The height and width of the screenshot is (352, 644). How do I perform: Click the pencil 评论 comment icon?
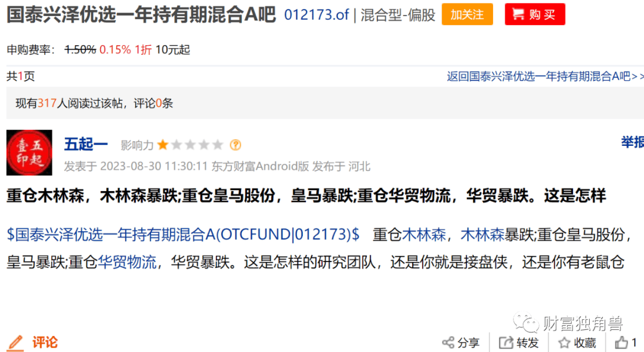pyautogui.click(x=16, y=342)
